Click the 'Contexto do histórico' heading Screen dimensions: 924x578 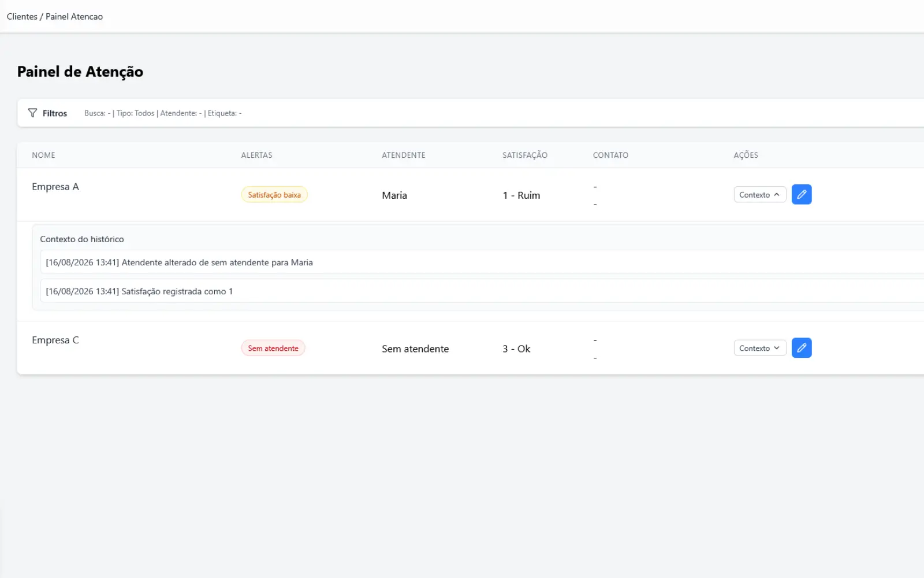82,239
